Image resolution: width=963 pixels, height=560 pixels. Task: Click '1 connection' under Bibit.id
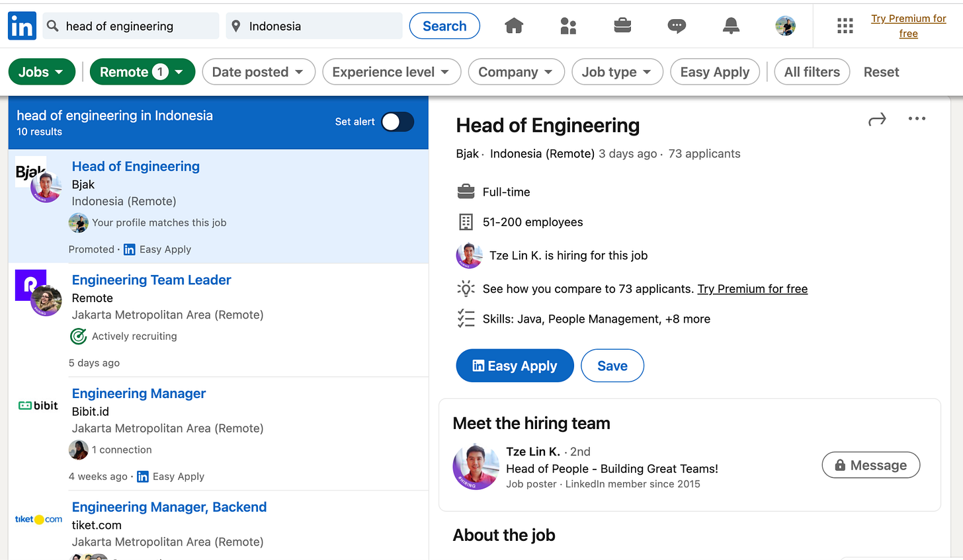(x=122, y=450)
